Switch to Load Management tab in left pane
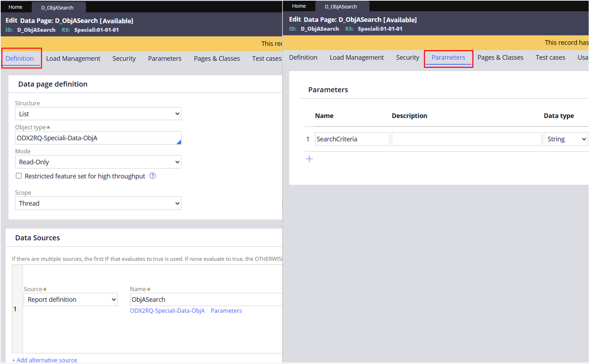589x364 pixels. (73, 59)
